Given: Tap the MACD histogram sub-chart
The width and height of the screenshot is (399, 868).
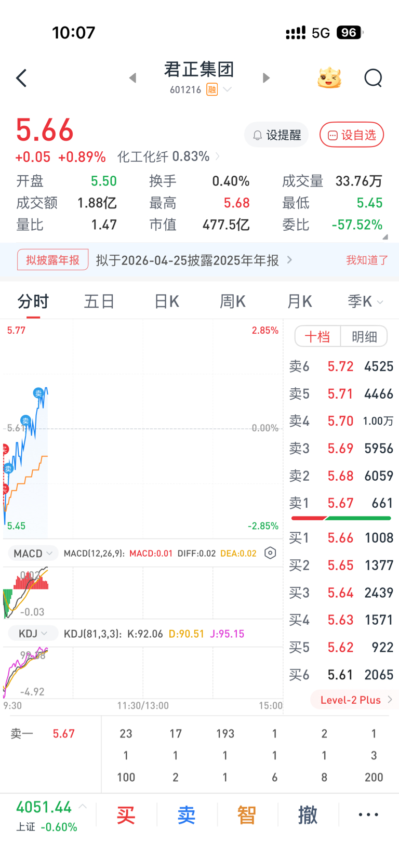Looking at the screenshot, I should 143,592.
